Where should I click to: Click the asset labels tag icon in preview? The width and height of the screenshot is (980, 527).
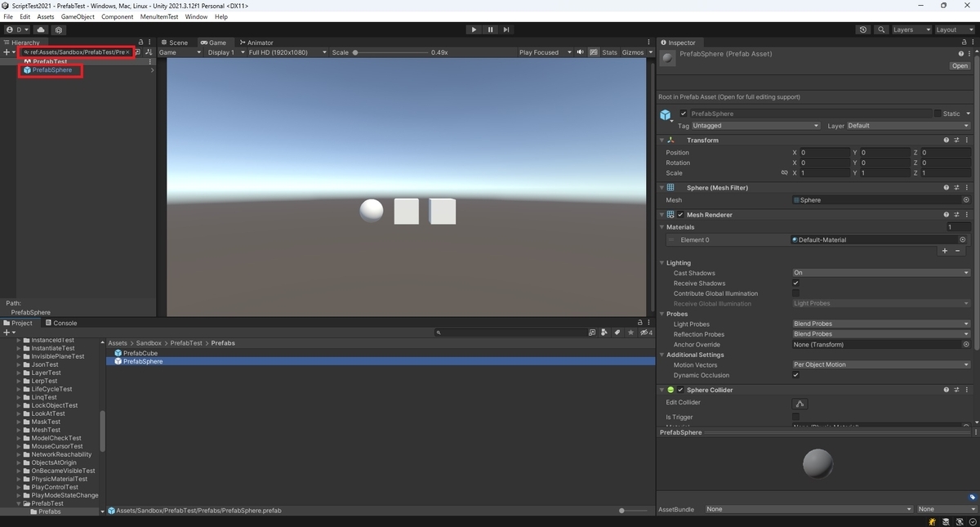pos(973,497)
